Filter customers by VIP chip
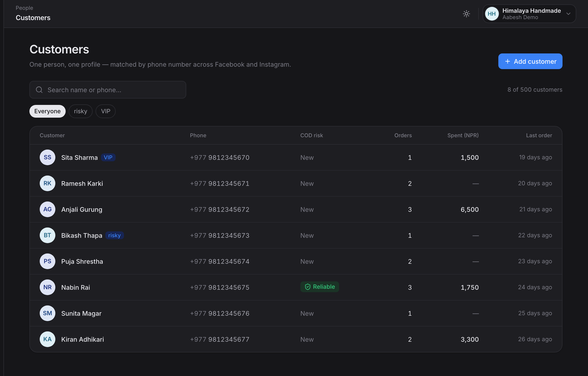This screenshot has height=376, width=588. tap(106, 111)
